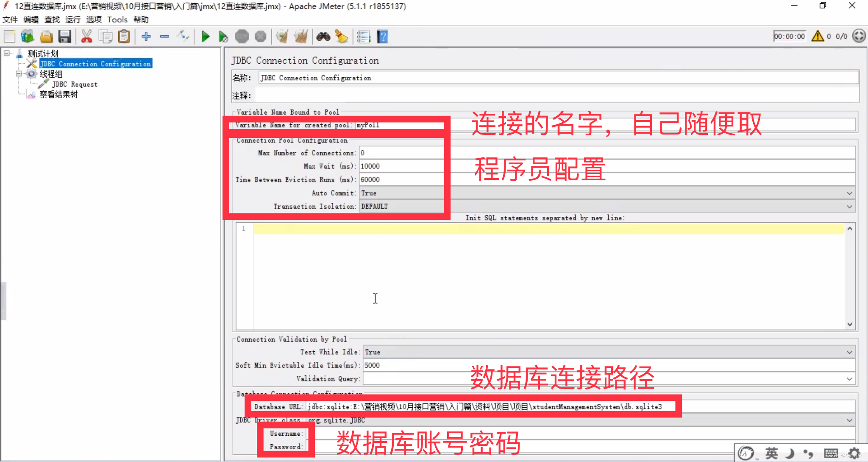This screenshot has width=868, height=462.
Task: Reset search with brush icon
Action: pos(341,36)
